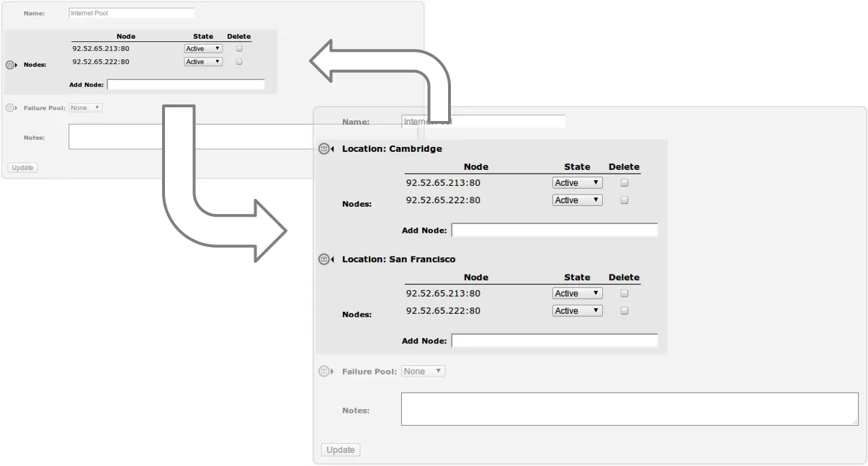Viewport: 868px width, 466px height.
Task: Click node text 92.52.65.213:80 under San Francisco
Action: [x=443, y=293]
